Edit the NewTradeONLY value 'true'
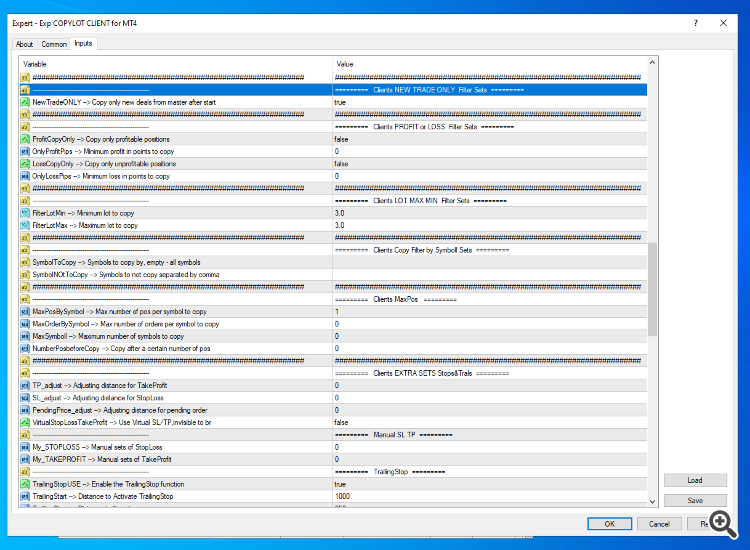Viewport: 750px width, 550px height. pyautogui.click(x=490, y=102)
